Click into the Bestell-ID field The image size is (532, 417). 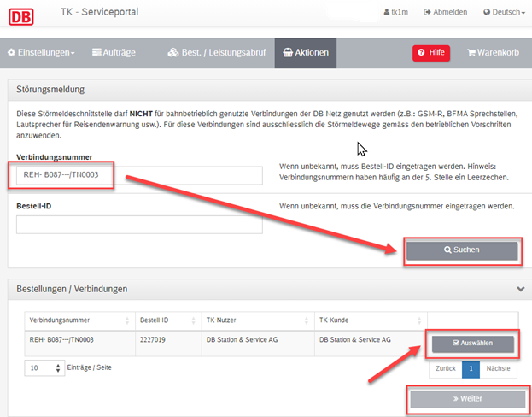(138, 225)
